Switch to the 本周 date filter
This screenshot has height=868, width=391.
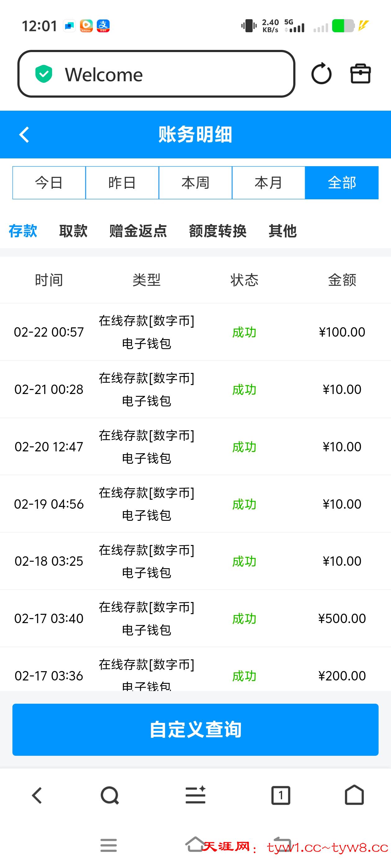pyautogui.click(x=195, y=183)
